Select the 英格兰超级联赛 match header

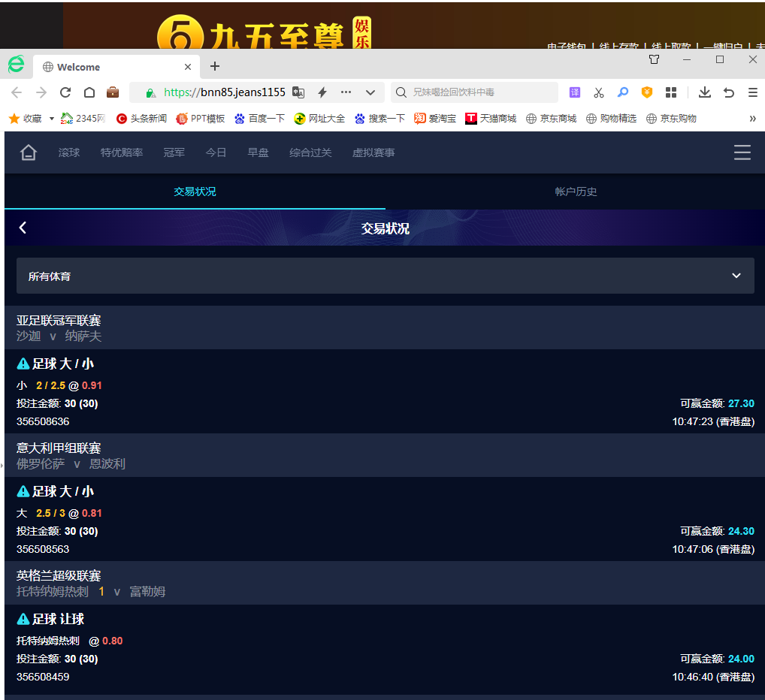pos(385,583)
